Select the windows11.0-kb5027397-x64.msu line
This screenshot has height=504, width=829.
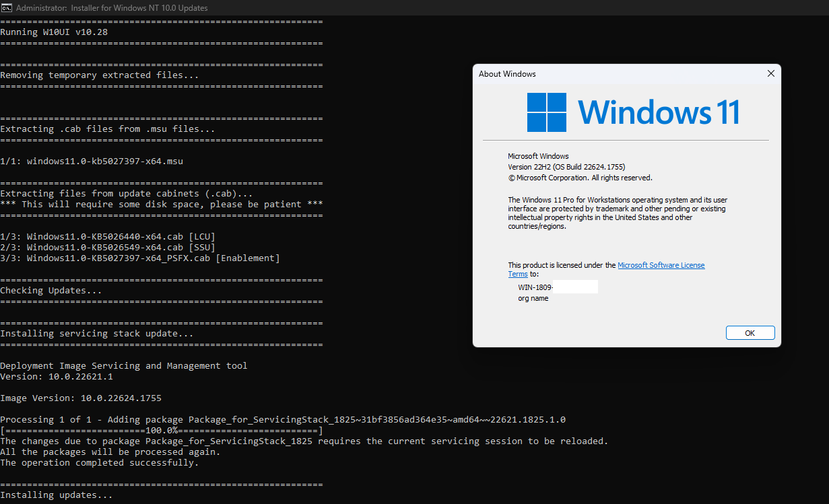[x=92, y=161]
